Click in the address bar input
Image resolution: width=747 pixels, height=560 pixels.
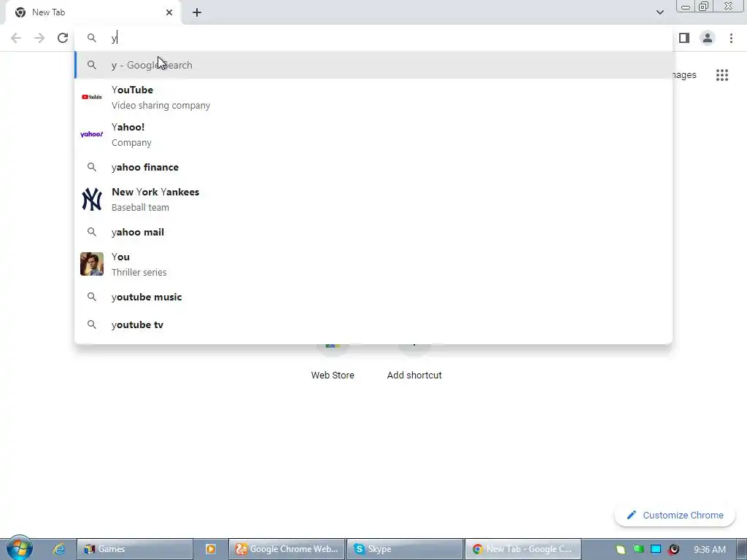(373, 38)
